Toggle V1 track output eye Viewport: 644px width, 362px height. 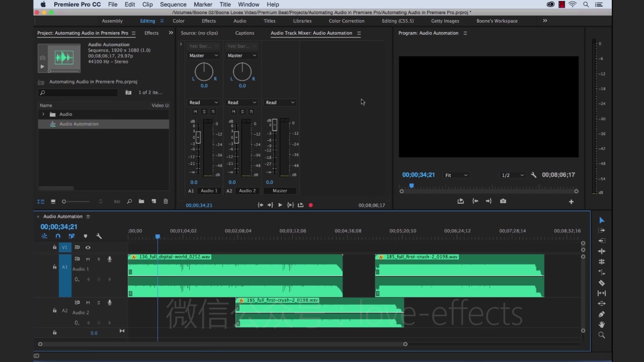88,247
